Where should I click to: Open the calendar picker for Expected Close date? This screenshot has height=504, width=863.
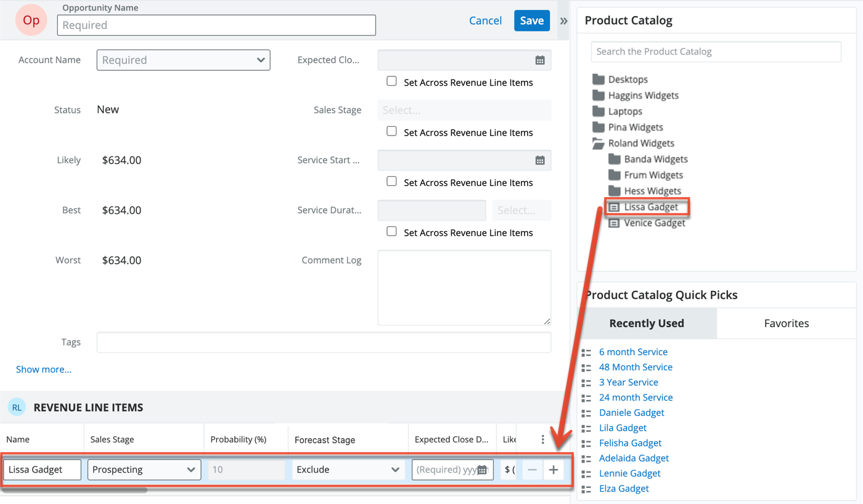[540, 60]
